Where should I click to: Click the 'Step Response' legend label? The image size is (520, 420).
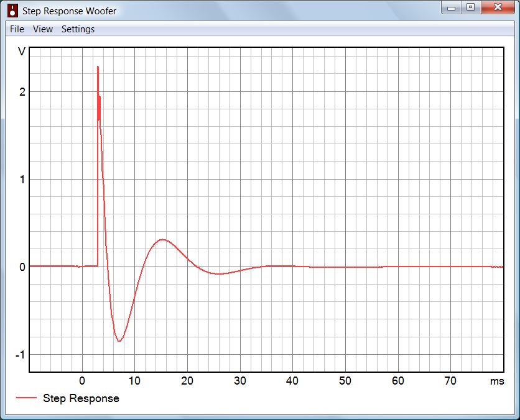click(x=81, y=398)
